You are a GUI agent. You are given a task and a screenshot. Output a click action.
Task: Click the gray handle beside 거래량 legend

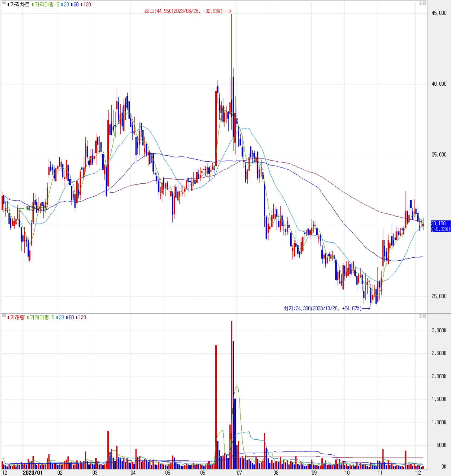click(x=4, y=315)
